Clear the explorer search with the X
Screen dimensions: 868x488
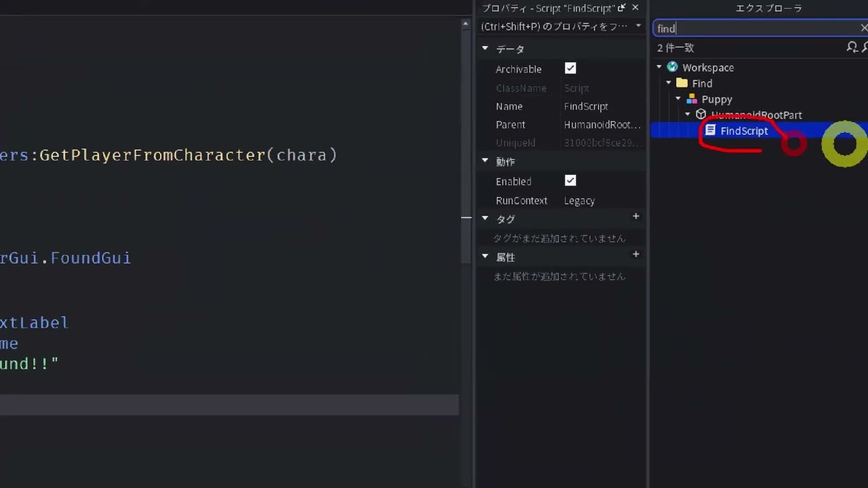pyautogui.click(x=863, y=28)
